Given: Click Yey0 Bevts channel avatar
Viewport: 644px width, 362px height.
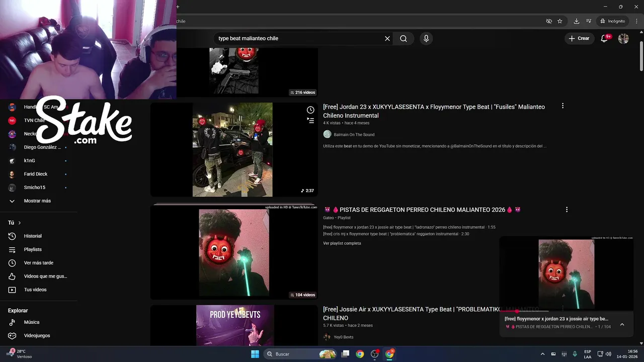Looking at the screenshot, I should (x=327, y=337).
